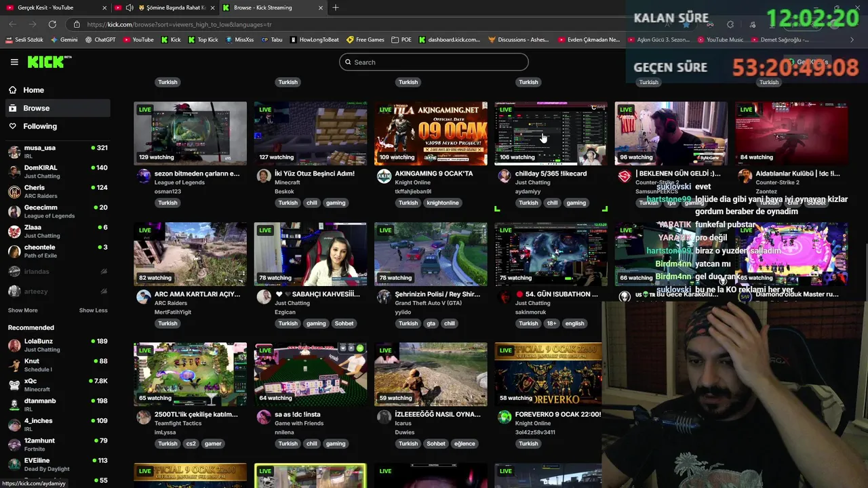Image resolution: width=868 pixels, height=488 pixels.
Task: Open the Teamfight Tactics stream thumbnail with 65 watching
Action: (x=191, y=374)
